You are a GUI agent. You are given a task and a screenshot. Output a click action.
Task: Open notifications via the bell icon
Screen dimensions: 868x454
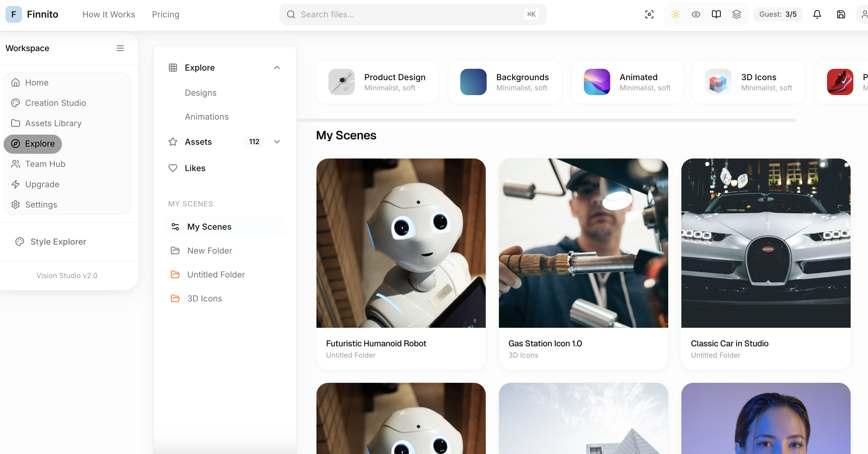coord(817,14)
